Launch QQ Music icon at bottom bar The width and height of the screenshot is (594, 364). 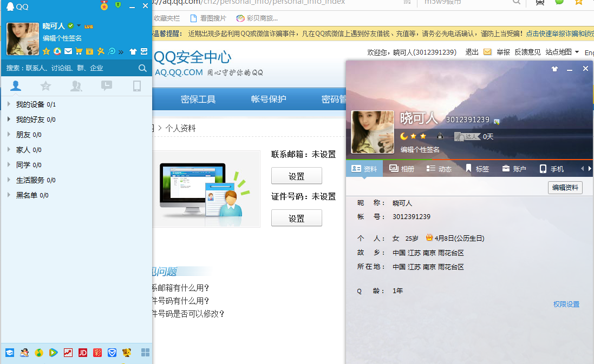coord(38,353)
